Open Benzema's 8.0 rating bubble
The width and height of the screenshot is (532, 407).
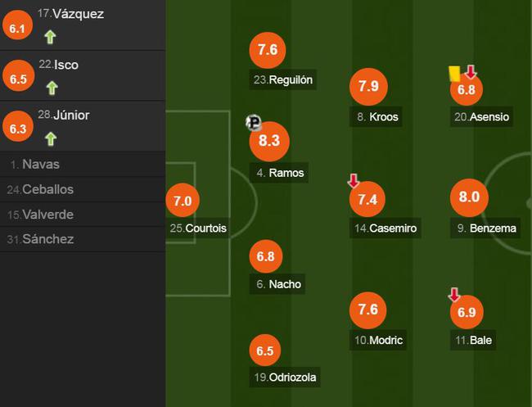point(469,197)
